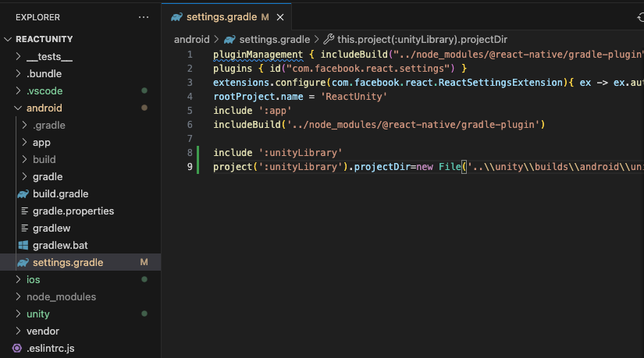
Task: Expand the node_modules folder
Action: pyautogui.click(x=61, y=297)
